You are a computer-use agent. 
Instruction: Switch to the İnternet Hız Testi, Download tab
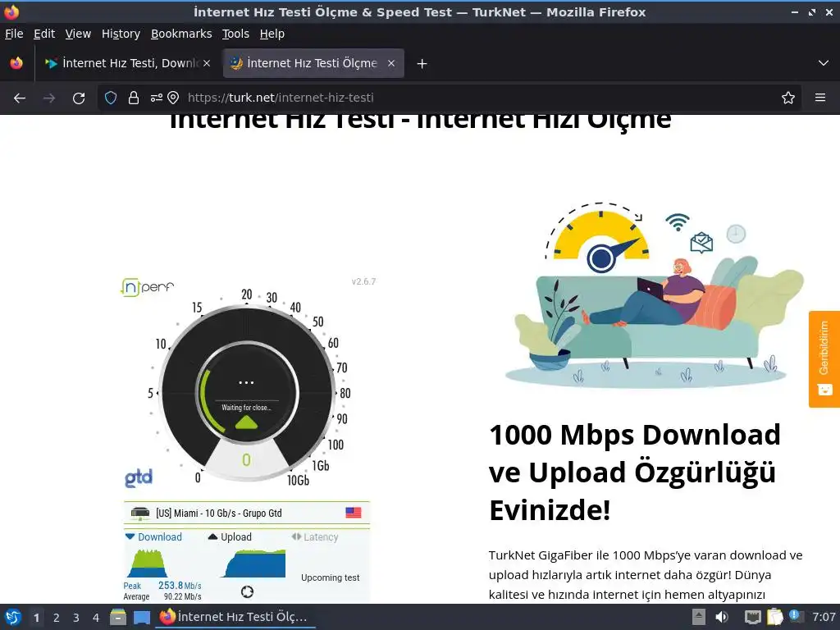point(128,63)
